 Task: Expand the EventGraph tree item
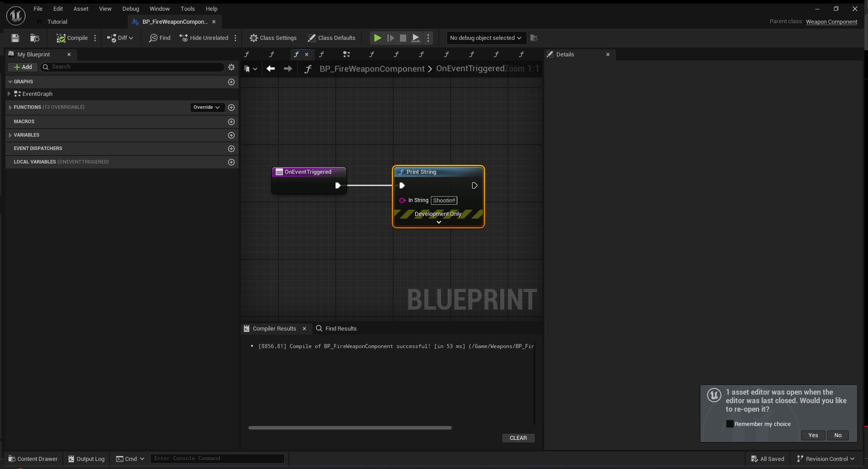pos(9,94)
